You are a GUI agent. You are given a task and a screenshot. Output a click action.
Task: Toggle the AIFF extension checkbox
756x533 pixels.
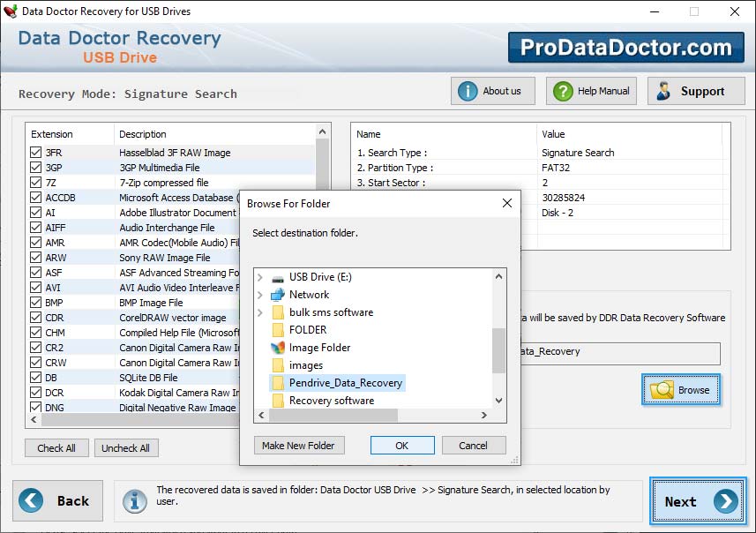click(35, 227)
